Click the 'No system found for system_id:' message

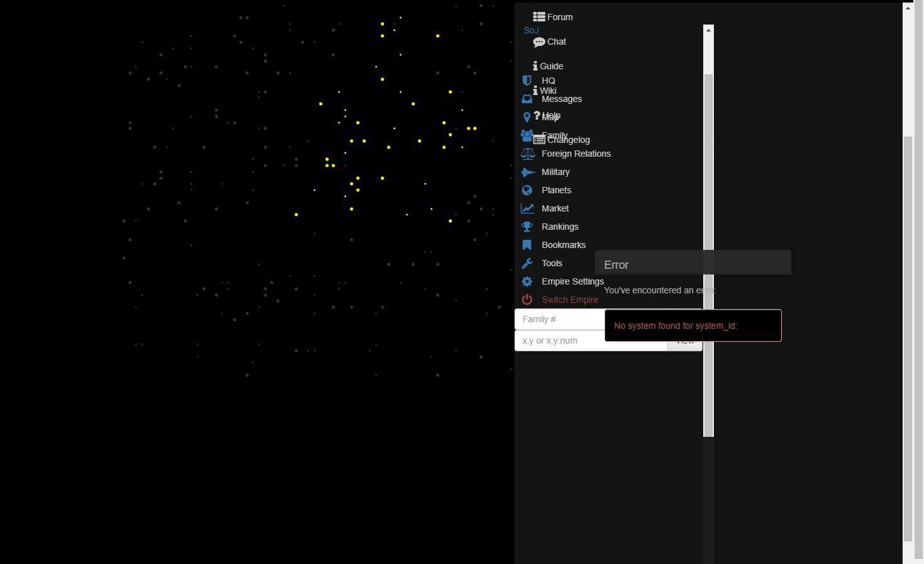[x=676, y=325]
